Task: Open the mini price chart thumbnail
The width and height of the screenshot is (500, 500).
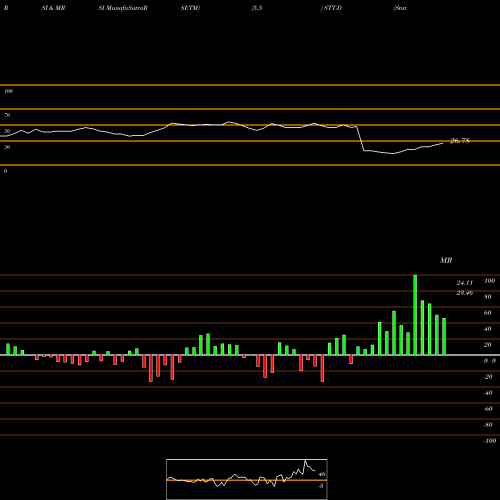Action: [x=247, y=479]
